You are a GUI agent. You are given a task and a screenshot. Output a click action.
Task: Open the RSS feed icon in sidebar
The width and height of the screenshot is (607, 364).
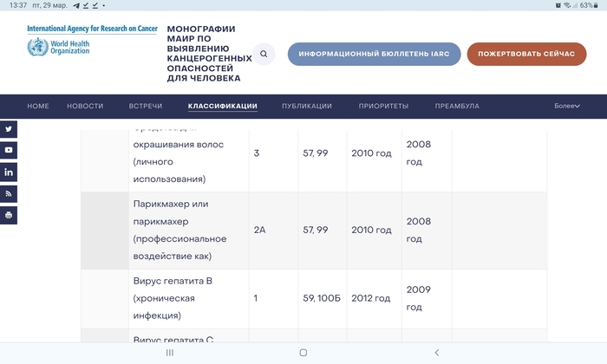(x=9, y=194)
